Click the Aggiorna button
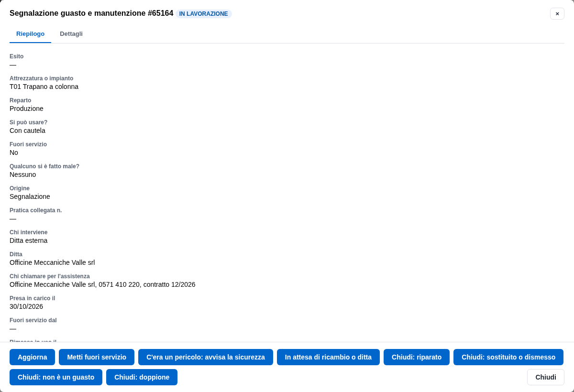This screenshot has width=574, height=392. pos(33,357)
